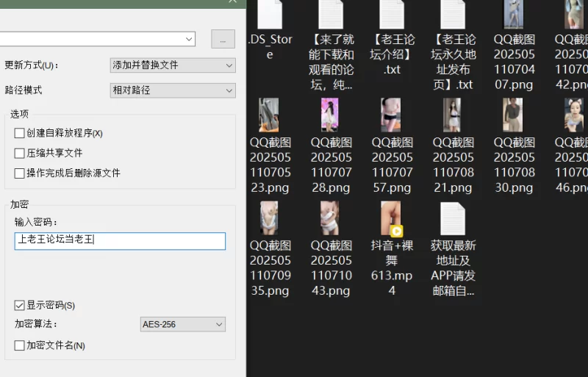Open the 加密算法 AES-256 dropdown
This screenshot has height=377, width=588.
coord(183,325)
